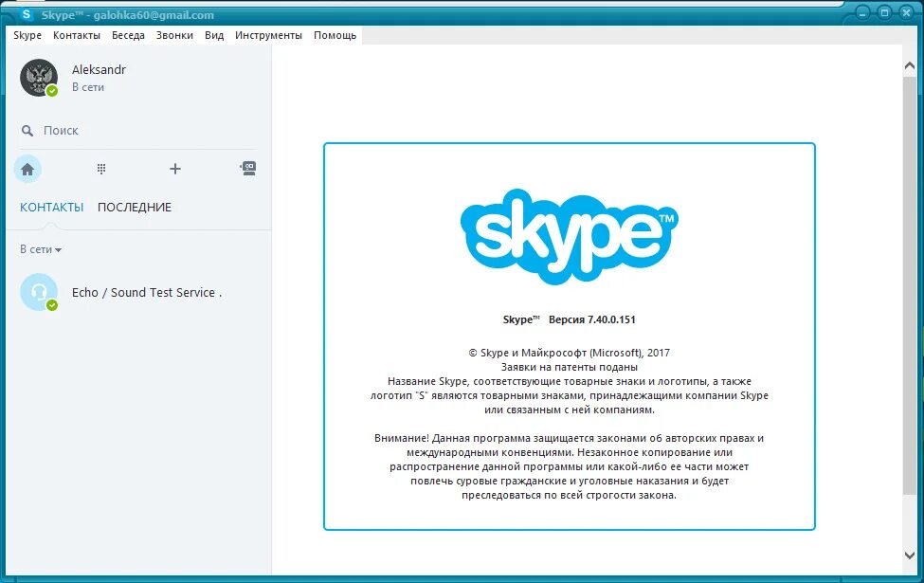Switch to the ПОСЛЕДНИЕ tab

coord(135,208)
